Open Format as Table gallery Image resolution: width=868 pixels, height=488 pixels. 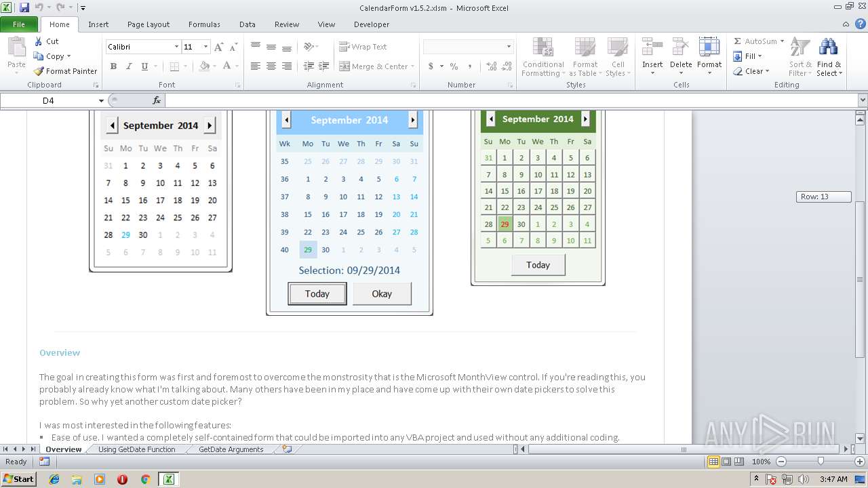pyautogui.click(x=585, y=57)
